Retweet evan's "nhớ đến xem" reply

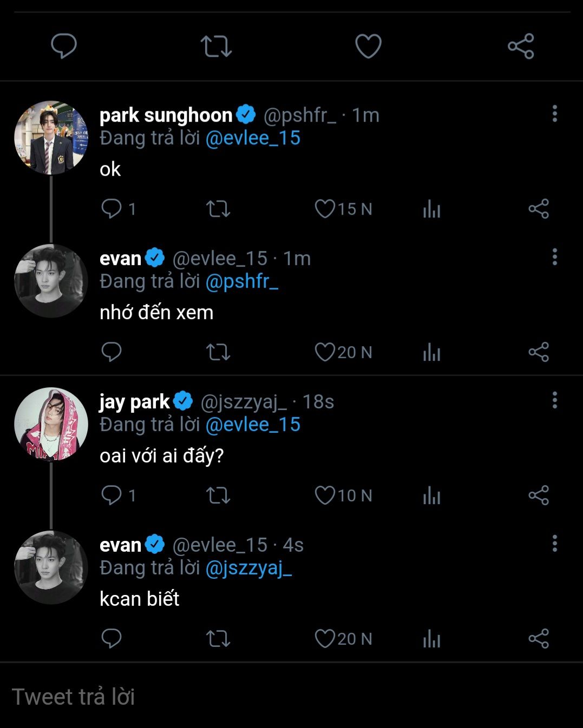tap(218, 352)
